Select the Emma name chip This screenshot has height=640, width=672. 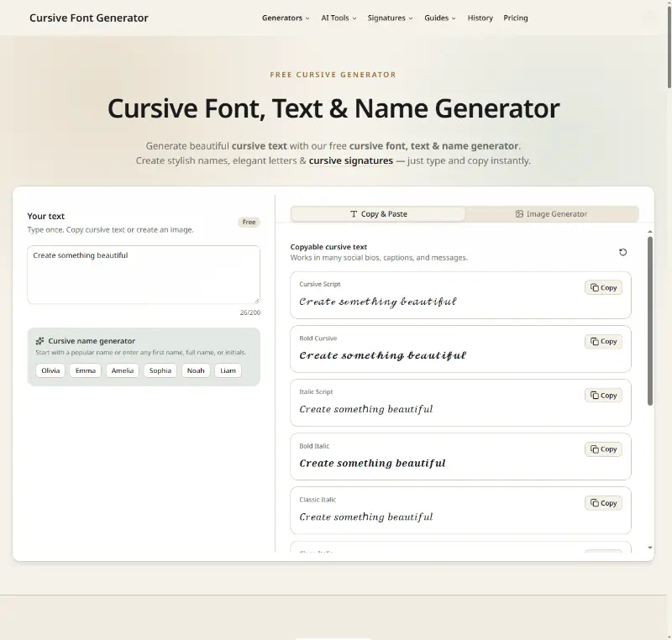point(86,370)
